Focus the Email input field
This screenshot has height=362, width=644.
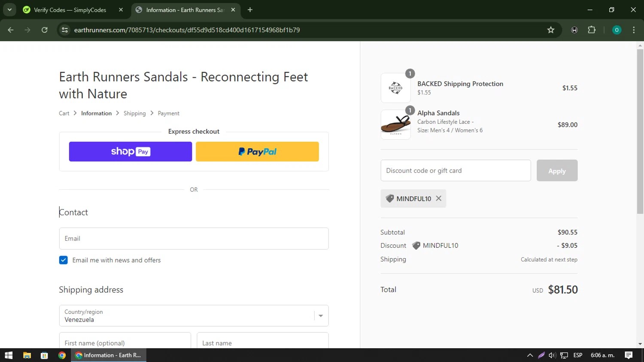(194, 238)
